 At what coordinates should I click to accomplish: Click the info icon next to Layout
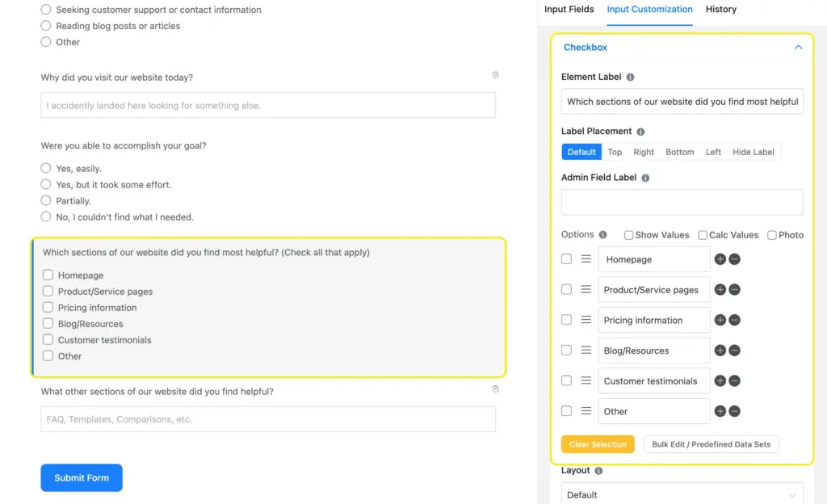(598, 470)
